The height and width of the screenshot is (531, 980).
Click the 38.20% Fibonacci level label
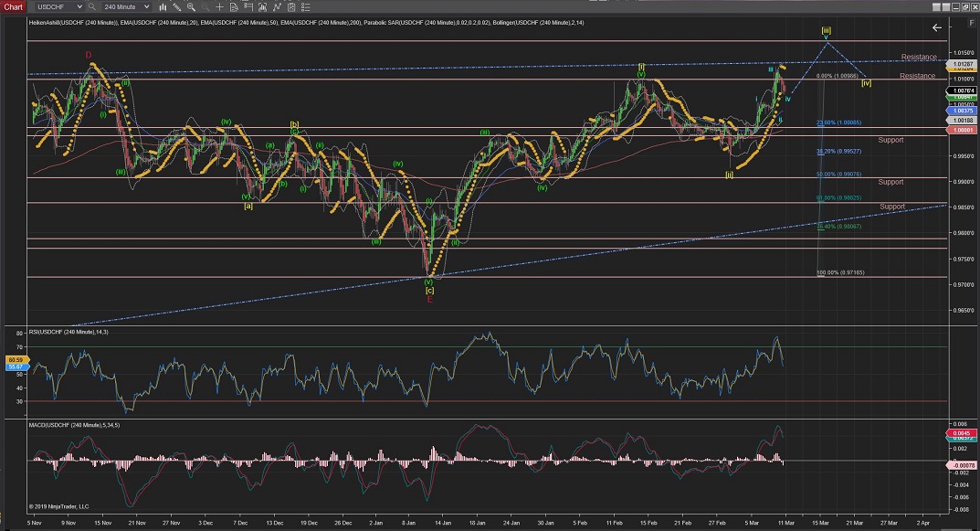click(838, 152)
